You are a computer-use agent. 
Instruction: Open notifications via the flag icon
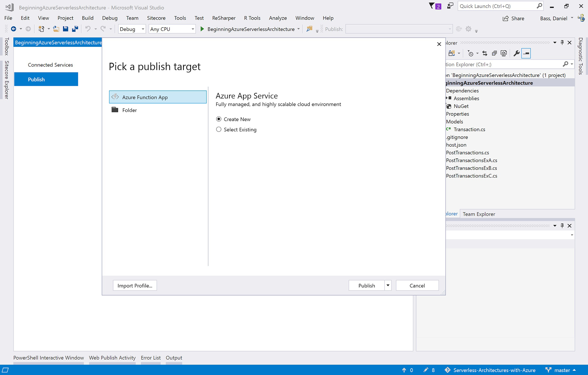(x=432, y=6)
